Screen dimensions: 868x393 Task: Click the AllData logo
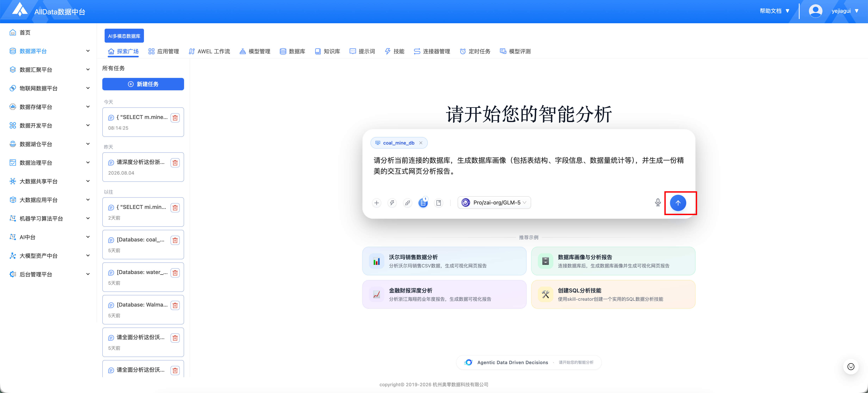[20, 9]
